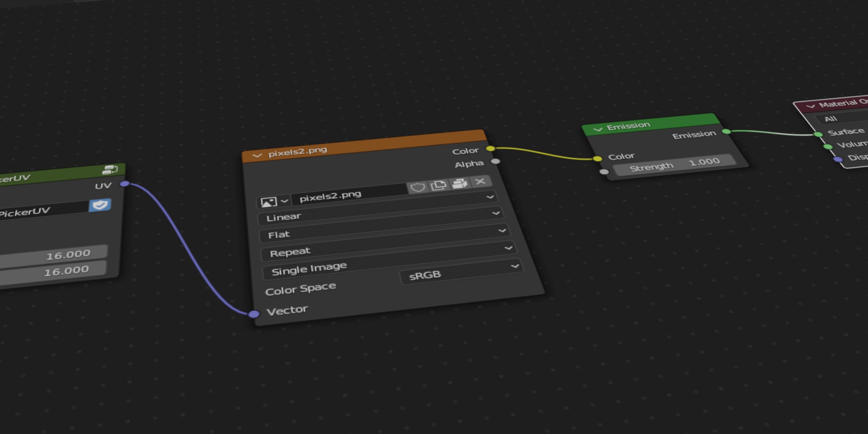Screen dimensions: 868x434
Task: Click the Volume input socket
Action: click(828, 147)
